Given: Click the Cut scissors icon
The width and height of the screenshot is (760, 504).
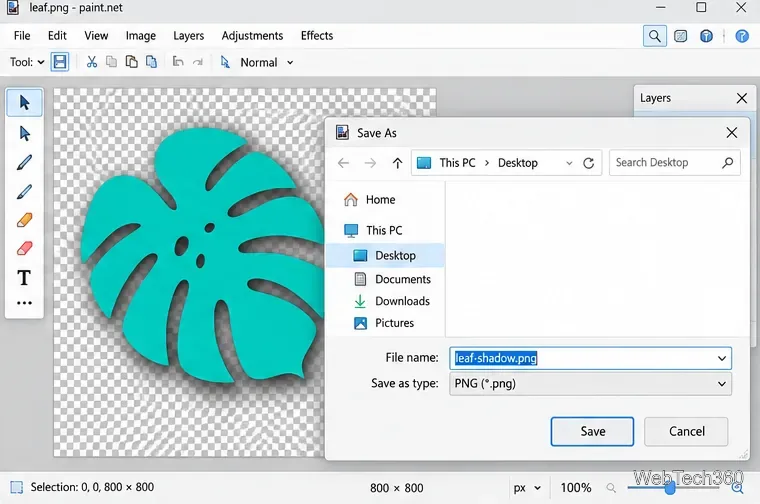Looking at the screenshot, I should pyautogui.click(x=92, y=62).
